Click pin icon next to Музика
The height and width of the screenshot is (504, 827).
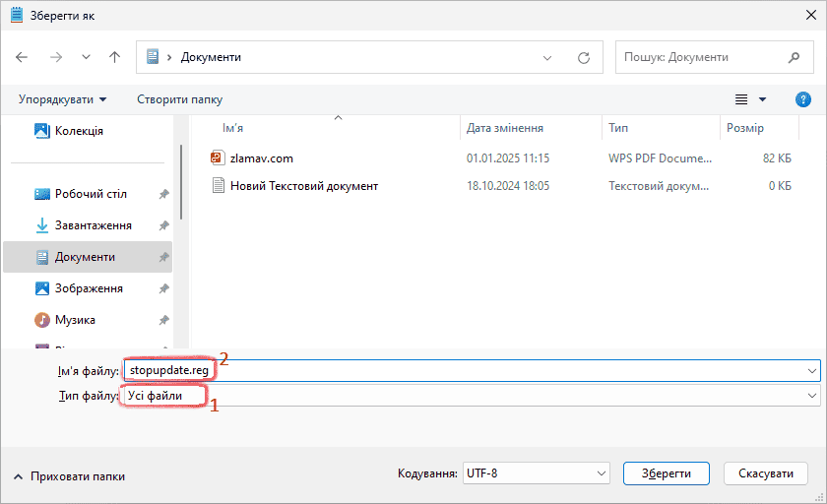tap(164, 320)
